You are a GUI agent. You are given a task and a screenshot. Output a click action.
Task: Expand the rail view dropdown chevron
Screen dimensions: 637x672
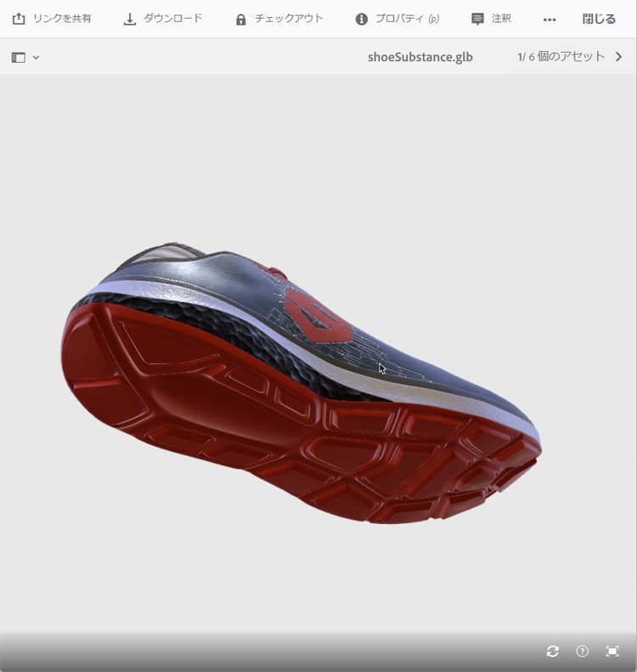pyautogui.click(x=36, y=58)
